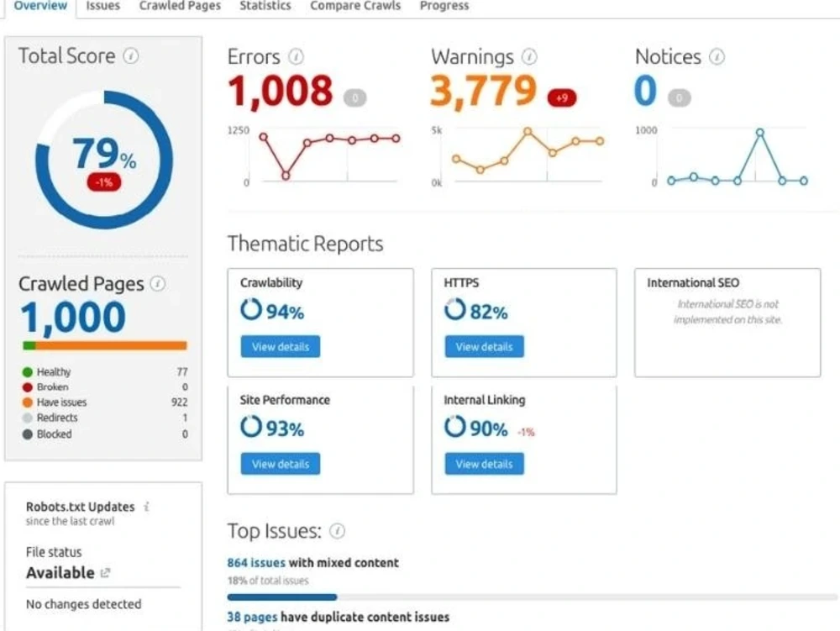The height and width of the screenshot is (631, 840).
Task: Click the Total Score donut chart
Action: 104,160
